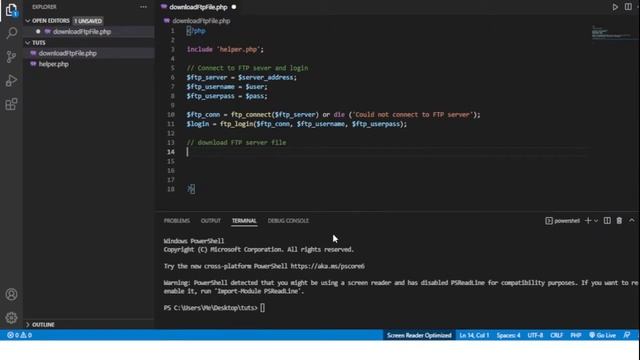This screenshot has width=640, height=360.
Task: Open the Source Control view
Action: coord(11,57)
